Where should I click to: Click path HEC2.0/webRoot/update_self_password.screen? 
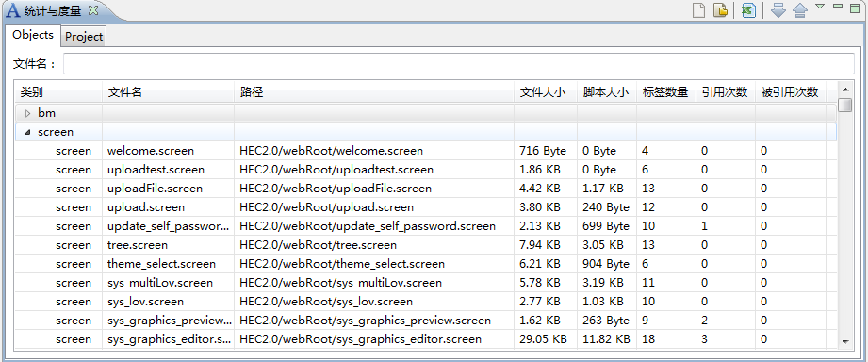(367, 226)
